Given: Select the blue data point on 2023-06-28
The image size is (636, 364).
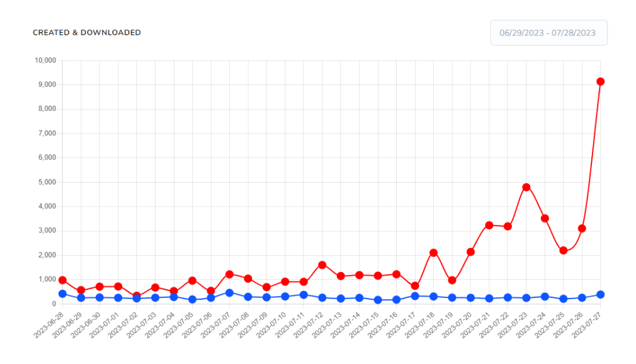Looking at the screenshot, I should (x=62, y=294).
